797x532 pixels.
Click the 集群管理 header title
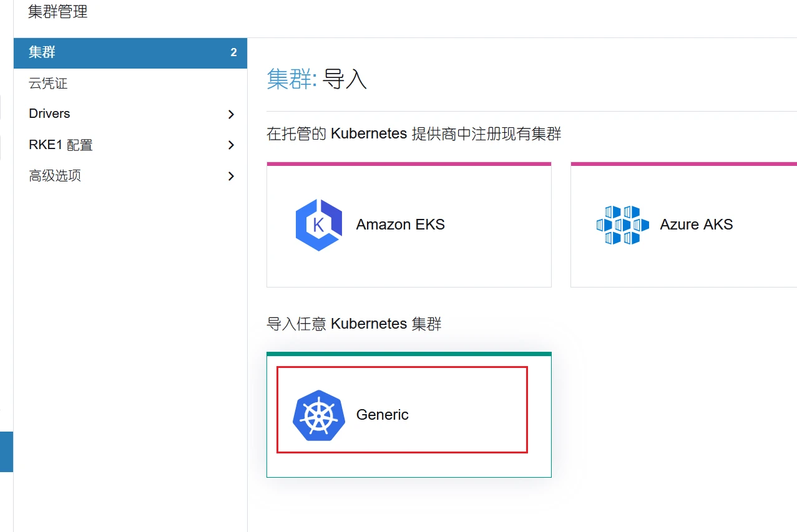(x=57, y=12)
